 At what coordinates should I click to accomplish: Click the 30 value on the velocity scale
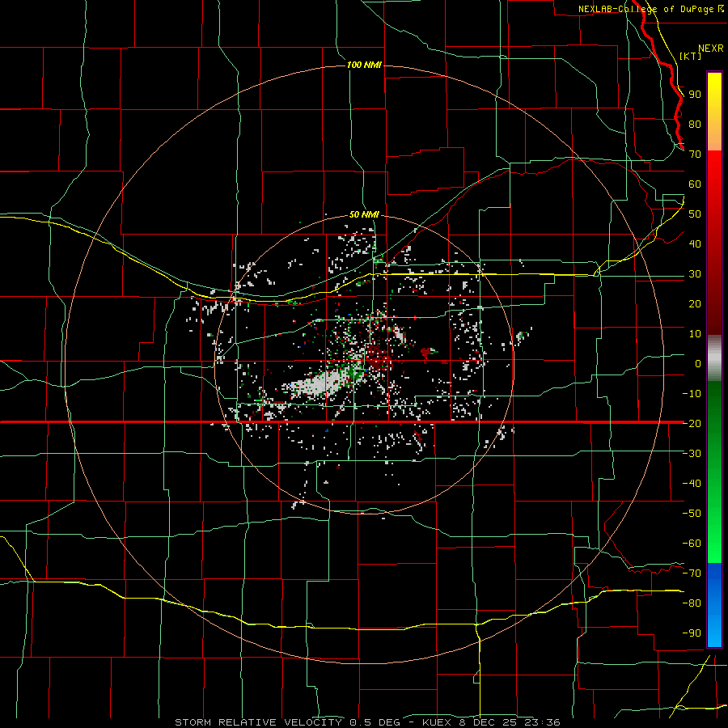point(695,274)
